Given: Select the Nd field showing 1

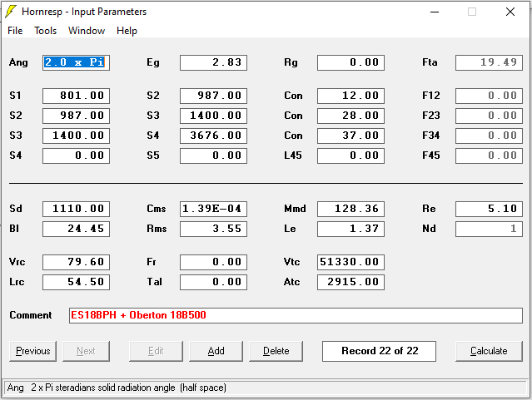Looking at the screenshot, I should point(489,230).
